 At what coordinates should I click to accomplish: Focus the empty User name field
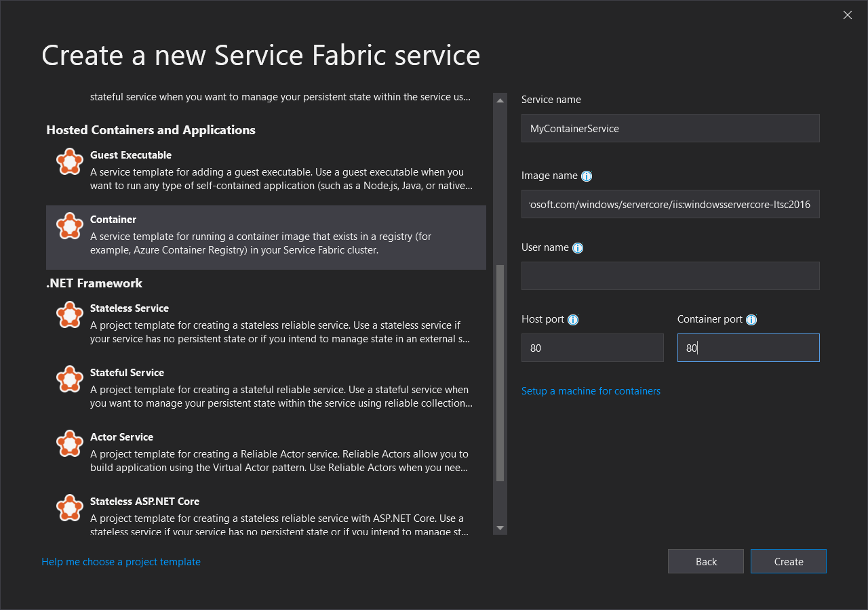click(670, 276)
